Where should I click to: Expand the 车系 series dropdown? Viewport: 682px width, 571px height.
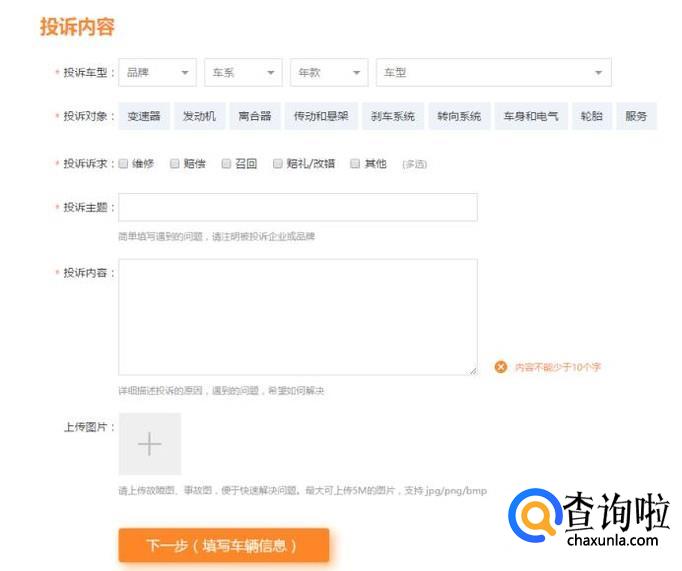(243, 73)
